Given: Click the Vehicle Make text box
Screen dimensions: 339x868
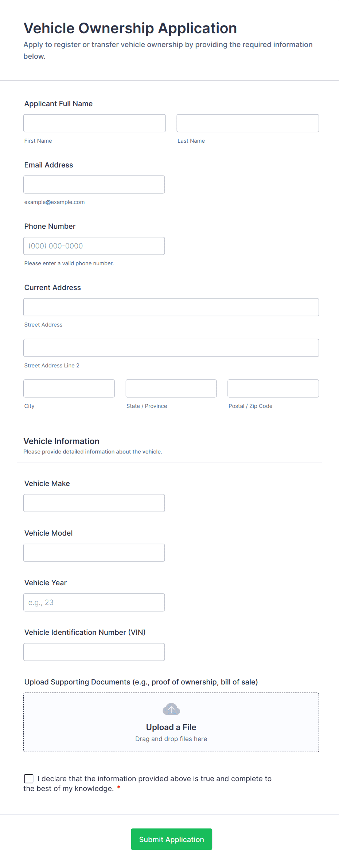Looking at the screenshot, I should (x=94, y=503).
